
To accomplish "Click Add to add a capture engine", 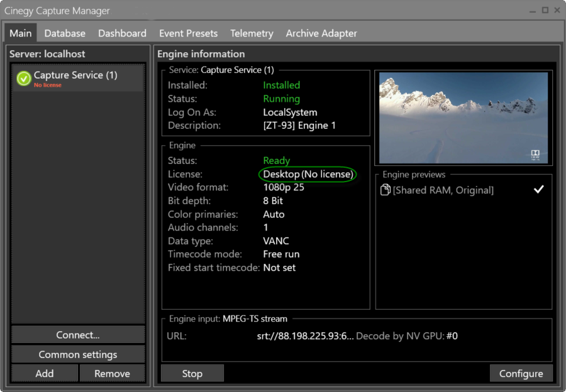I will tap(45, 373).
